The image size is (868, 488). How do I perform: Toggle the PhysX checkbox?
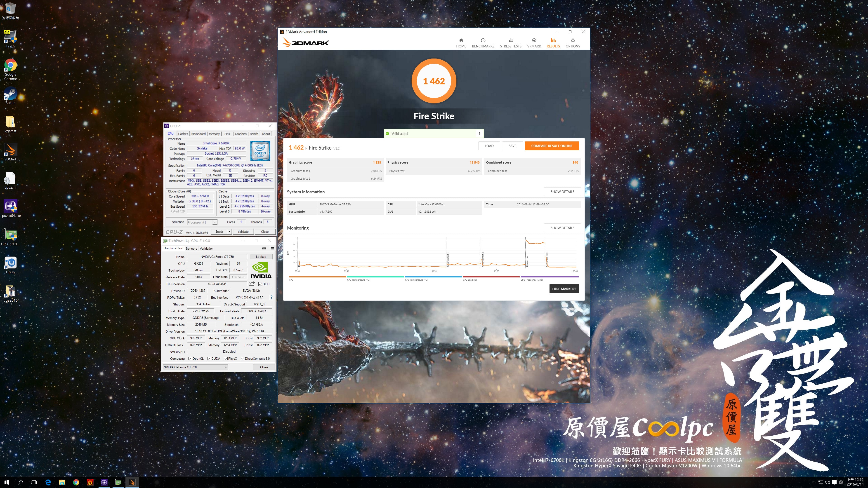226,358
